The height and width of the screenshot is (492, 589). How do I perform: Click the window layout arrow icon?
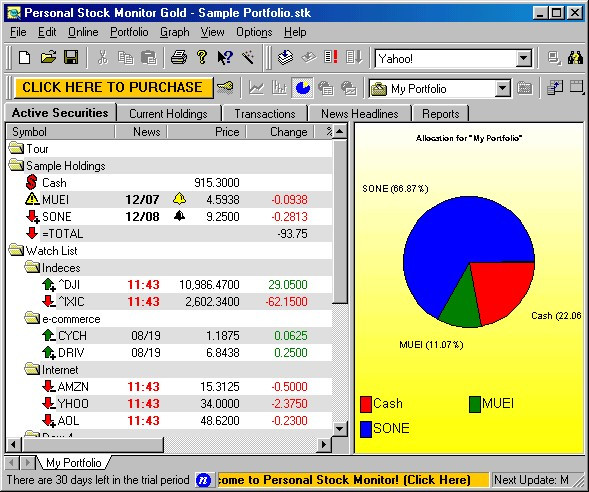555,88
